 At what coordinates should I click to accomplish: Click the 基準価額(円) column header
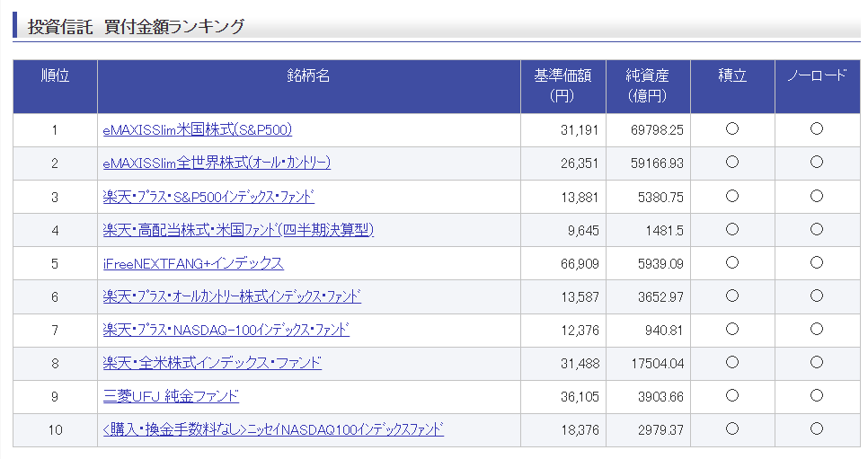click(x=563, y=86)
